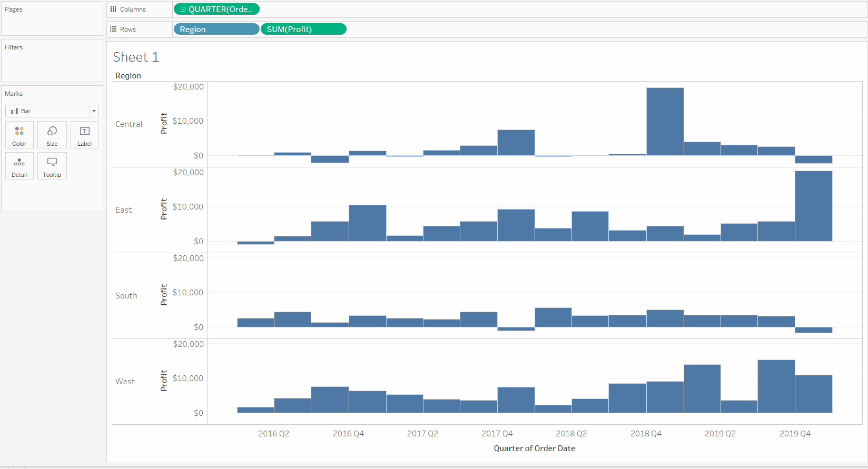Click the Marks card title

coord(14,94)
